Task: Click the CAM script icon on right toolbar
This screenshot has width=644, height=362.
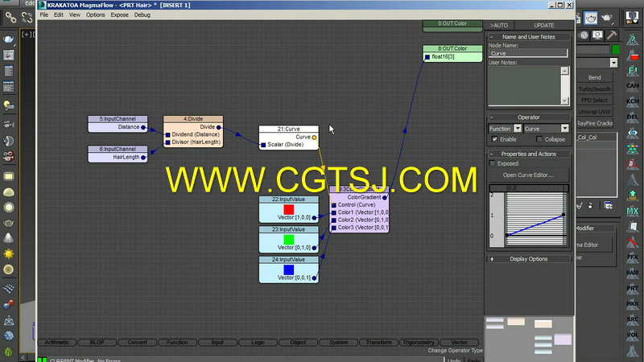Action: (633, 86)
